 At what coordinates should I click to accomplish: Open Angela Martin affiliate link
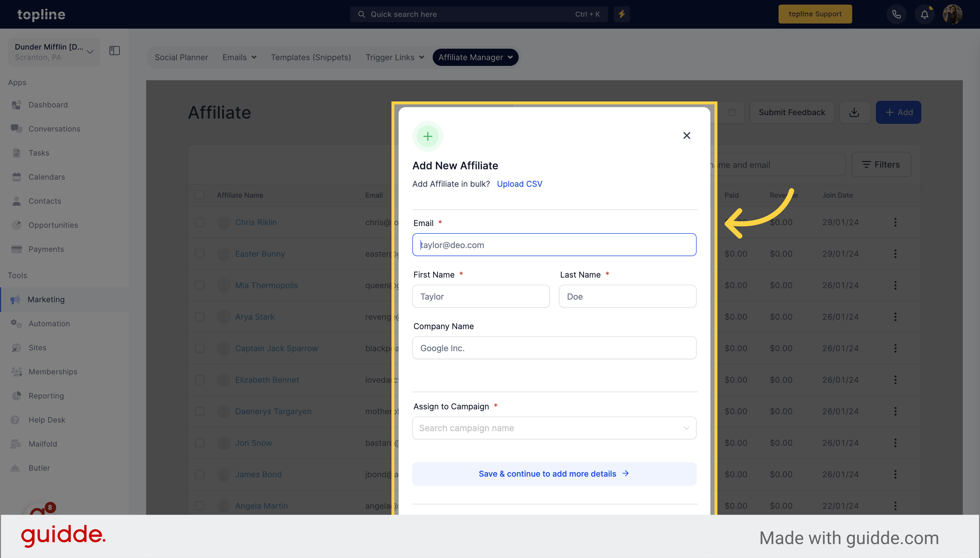coord(261,506)
